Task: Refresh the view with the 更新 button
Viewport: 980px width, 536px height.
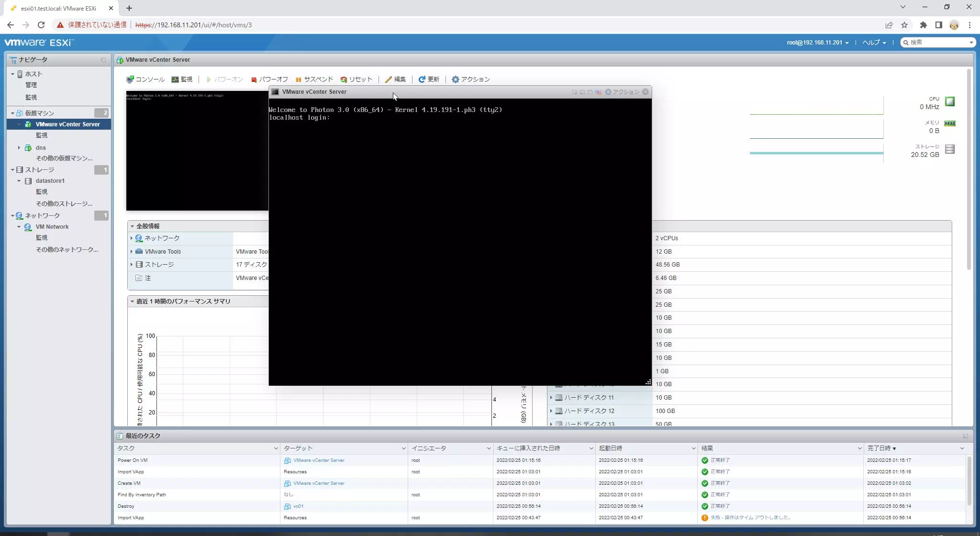Action: point(429,79)
